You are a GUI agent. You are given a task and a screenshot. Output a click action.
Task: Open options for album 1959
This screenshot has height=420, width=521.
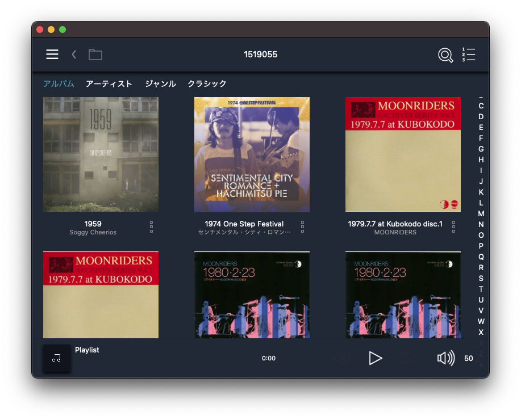click(151, 227)
